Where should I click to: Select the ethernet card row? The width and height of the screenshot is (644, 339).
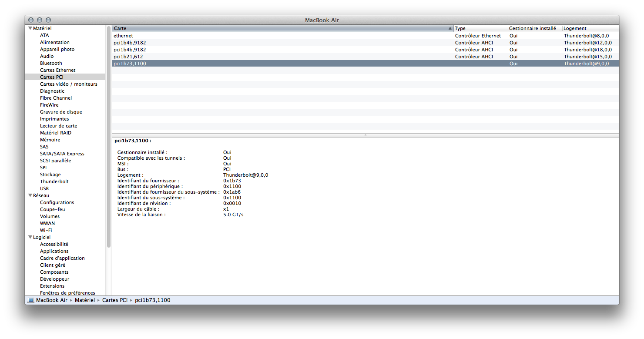point(366,36)
